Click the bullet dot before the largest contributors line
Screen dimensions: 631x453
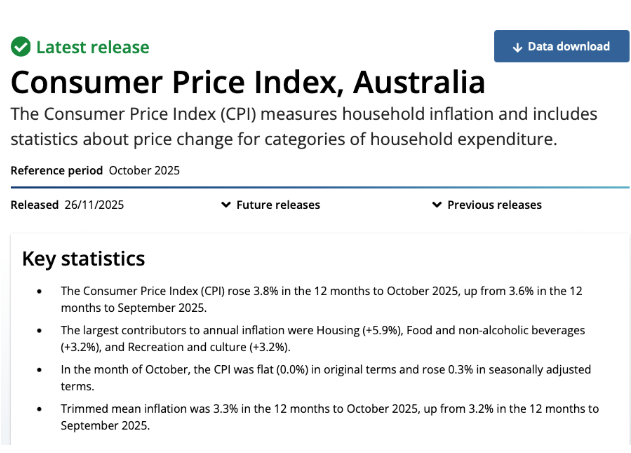pyautogui.click(x=38, y=330)
